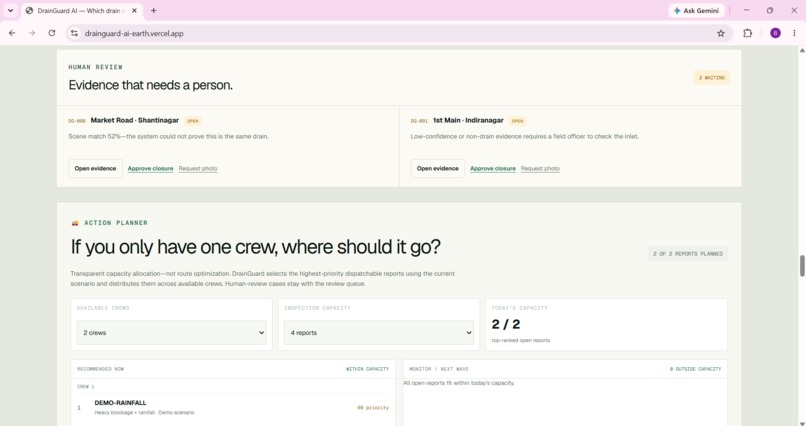
Task: Open evidence for Market Road Shantinagar
Action: click(x=95, y=169)
